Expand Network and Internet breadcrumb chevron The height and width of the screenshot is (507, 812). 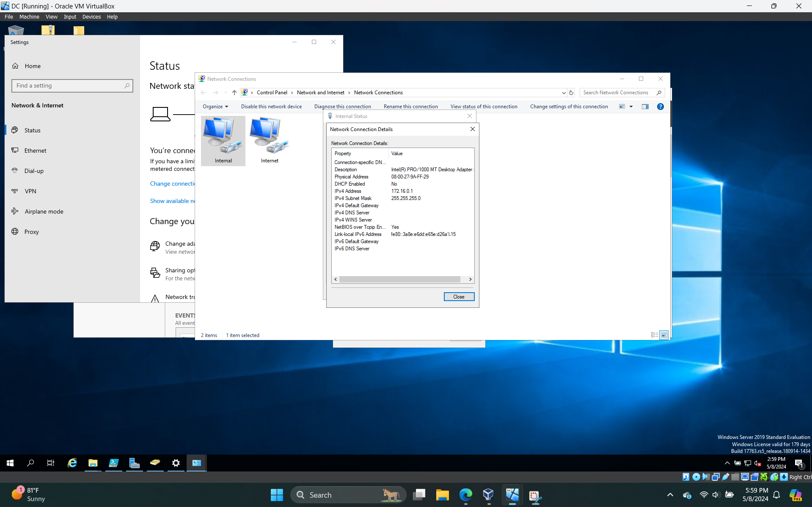tap(349, 93)
